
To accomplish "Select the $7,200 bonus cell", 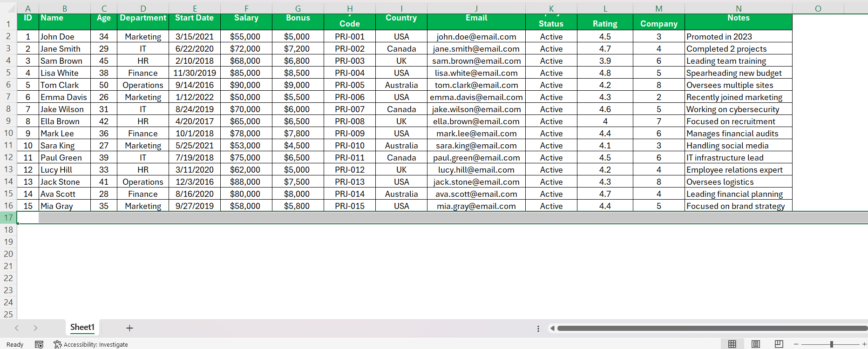I will tap(298, 48).
